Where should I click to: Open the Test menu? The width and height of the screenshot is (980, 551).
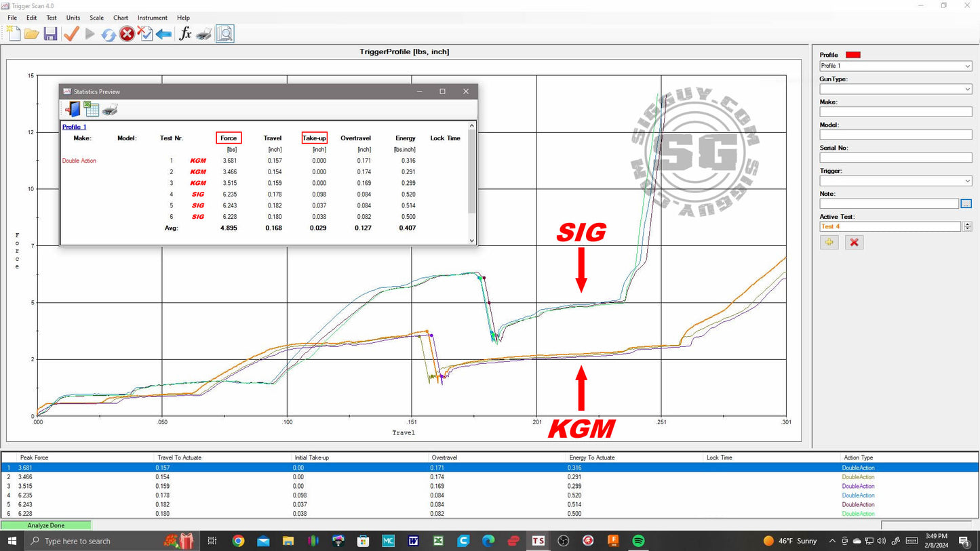[x=52, y=18]
